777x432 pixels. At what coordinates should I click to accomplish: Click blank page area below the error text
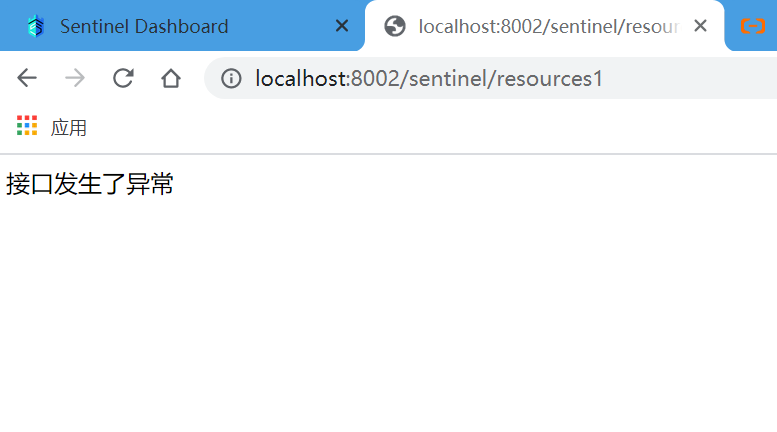pyautogui.click(x=388, y=320)
